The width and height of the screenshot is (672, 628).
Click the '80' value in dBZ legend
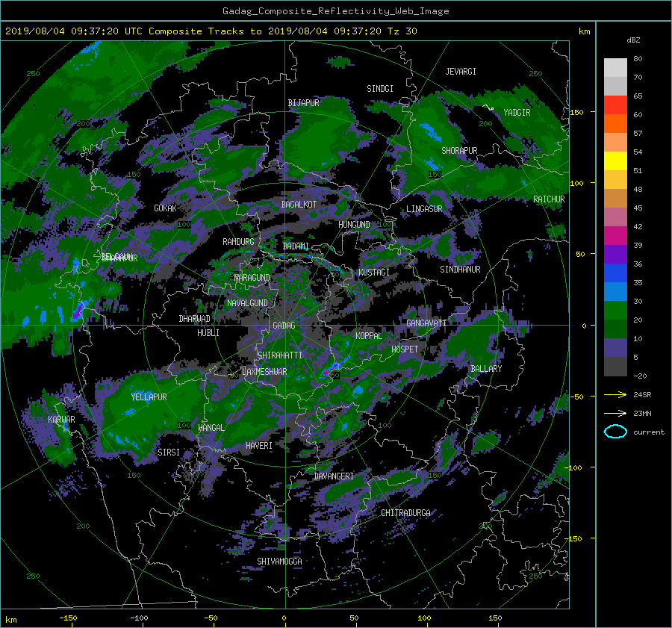click(x=638, y=59)
